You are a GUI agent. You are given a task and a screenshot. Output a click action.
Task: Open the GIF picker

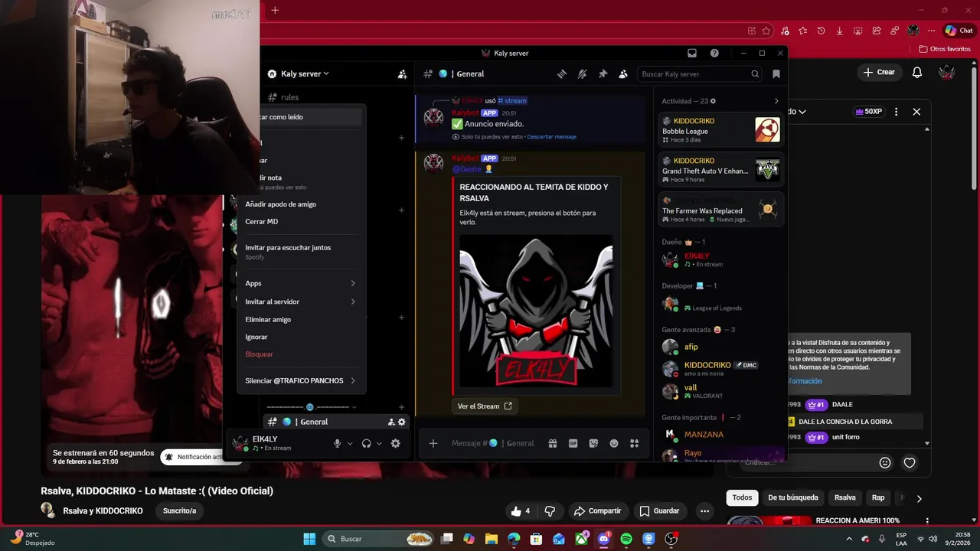coord(573,443)
